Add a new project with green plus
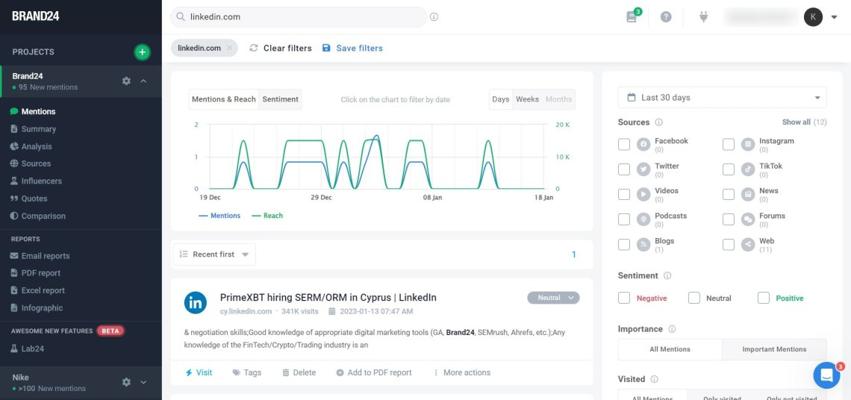Viewport: 851px width, 400px height. click(142, 52)
